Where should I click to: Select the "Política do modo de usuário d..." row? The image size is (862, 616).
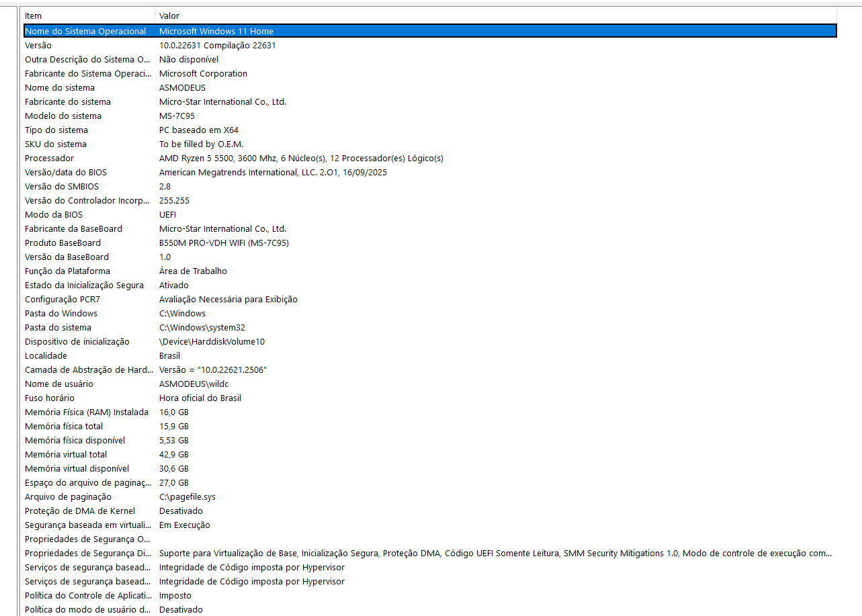pyautogui.click(x=430, y=609)
